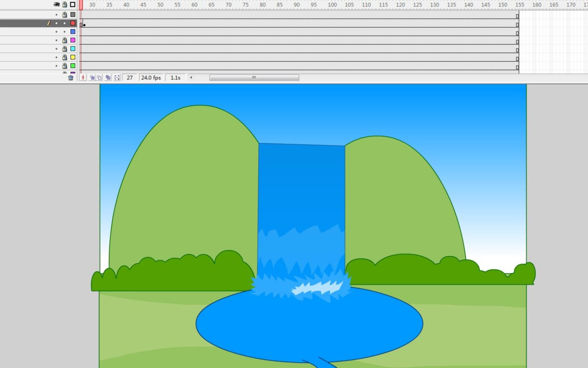Hide the yellow-swatch layer via its visibility dot
This screenshot has width=588, height=368.
[x=56, y=57]
